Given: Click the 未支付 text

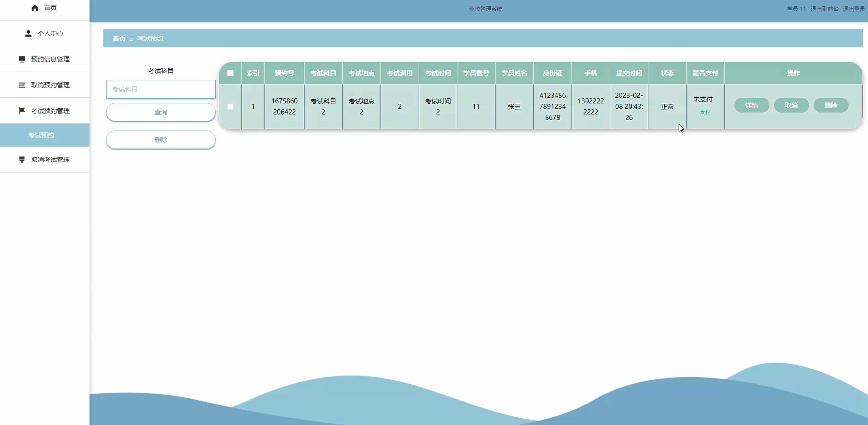Looking at the screenshot, I should coord(703,99).
